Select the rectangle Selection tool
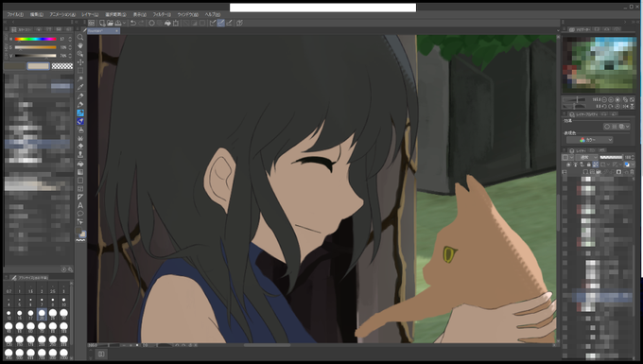Viewport: 643px width, 364px height. pyautogui.click(x=80, y=70)
